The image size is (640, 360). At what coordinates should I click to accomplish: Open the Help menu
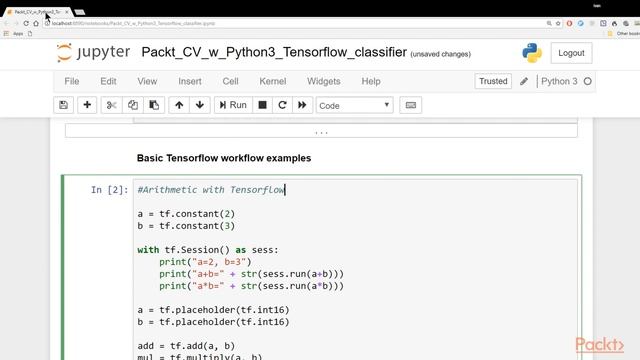pyautogui.click(x=371, y=81)
